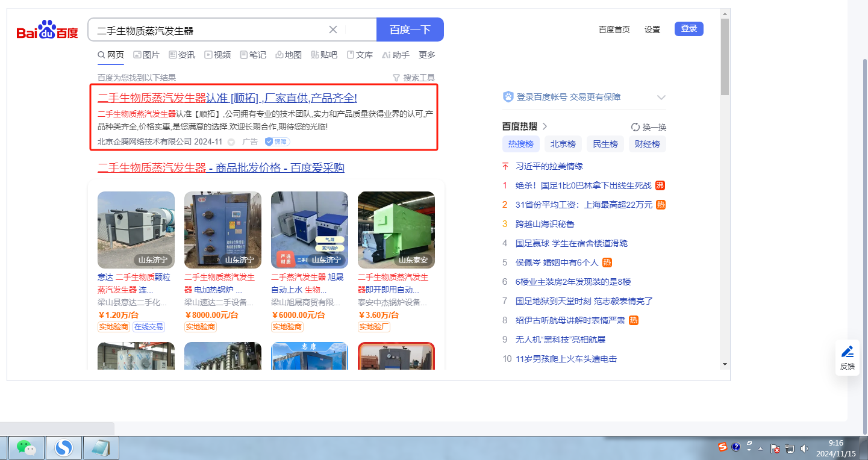Open the 贴吧 tab
The width and height of the screenshot is (868, 460).
[x=324, y=55]
